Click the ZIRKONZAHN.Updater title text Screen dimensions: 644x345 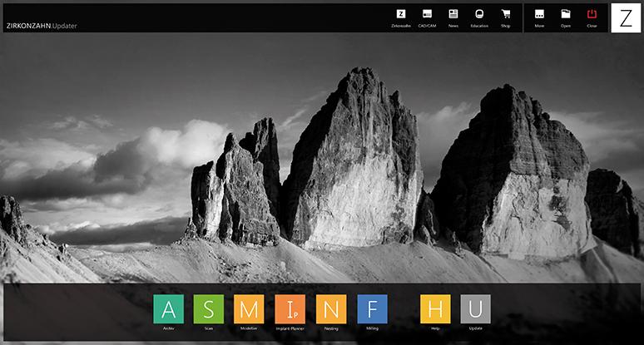pos(42,26)
